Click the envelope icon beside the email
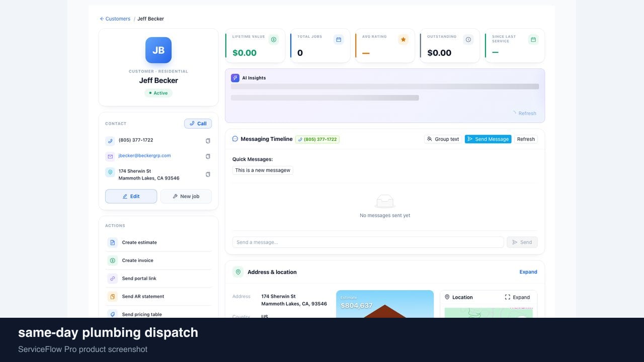 coord(110,156)
